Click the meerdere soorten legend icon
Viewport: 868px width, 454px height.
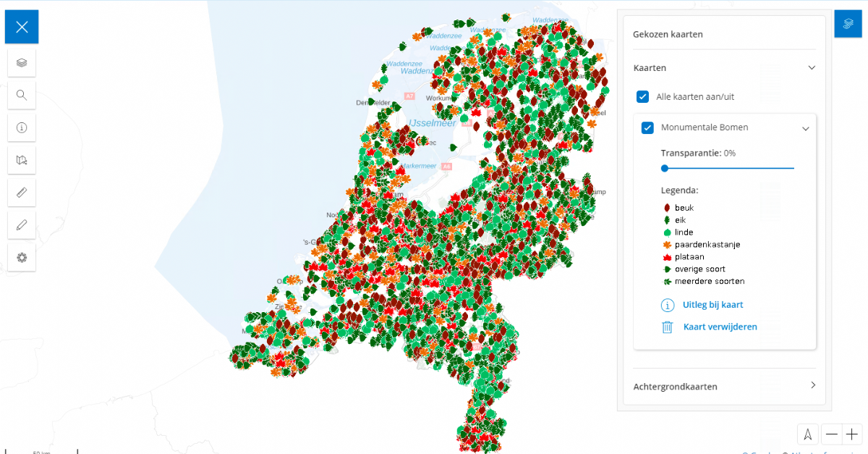click(666, 282)
